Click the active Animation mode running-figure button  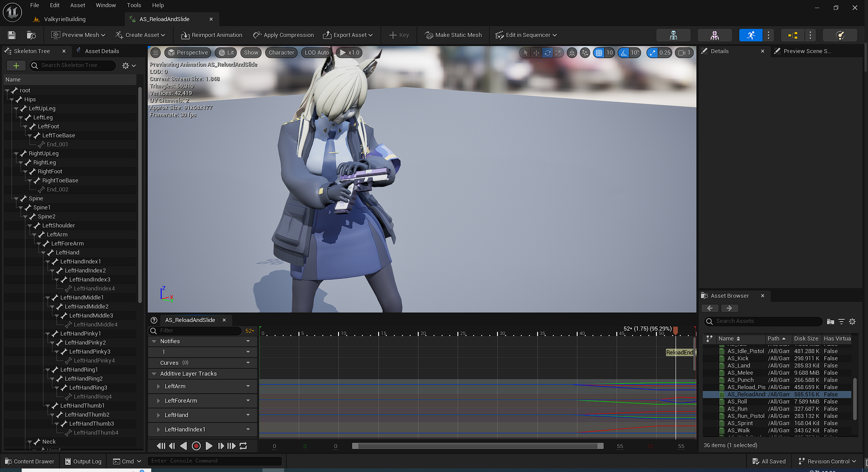point(750,35)
